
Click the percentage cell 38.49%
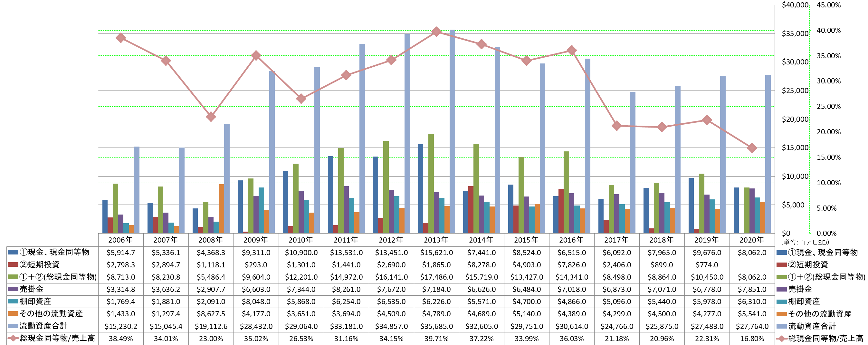pos(121,339)
